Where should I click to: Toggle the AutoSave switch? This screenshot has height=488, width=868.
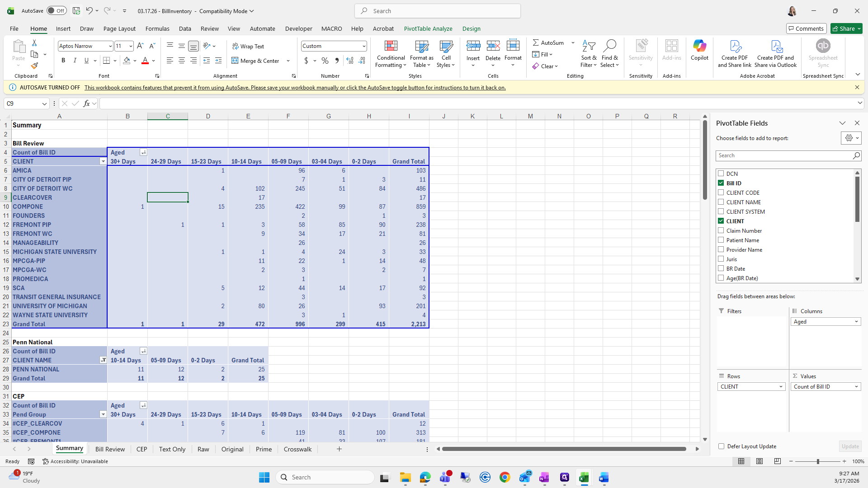click(57, 11)
